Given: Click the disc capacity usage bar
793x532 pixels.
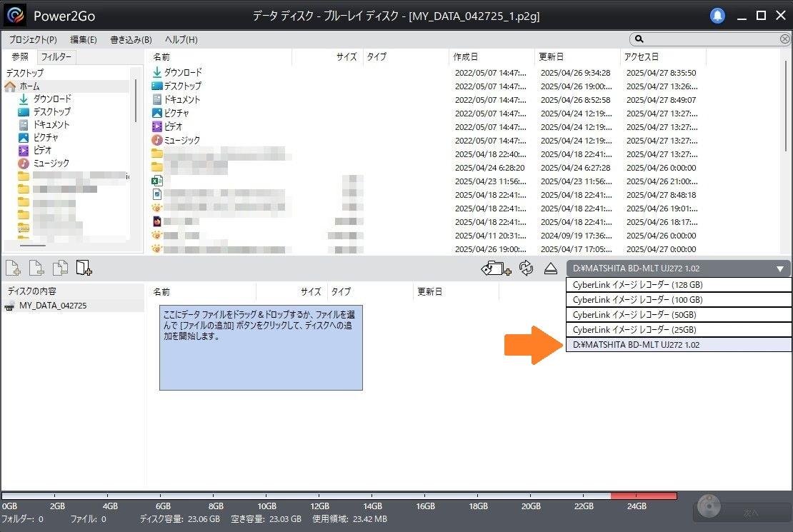Looking at the screenshot, I should pyautogui.click(x=339, y=496).
